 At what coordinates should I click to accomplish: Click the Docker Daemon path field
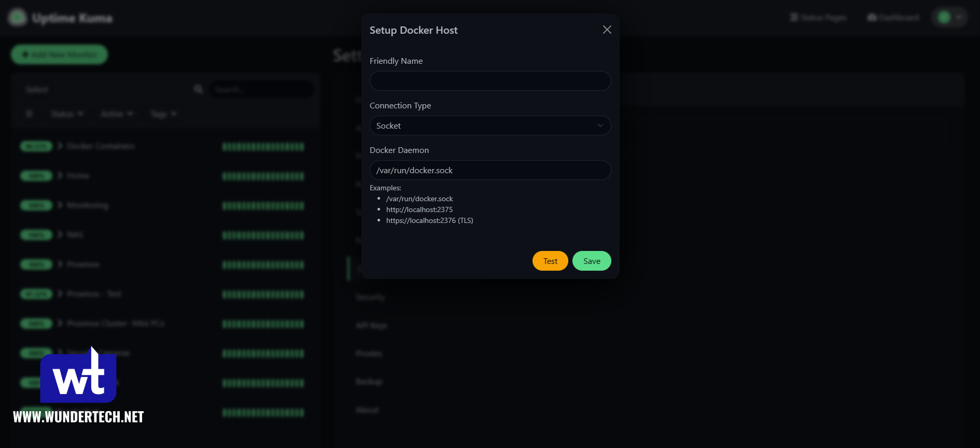coord(490,170)
